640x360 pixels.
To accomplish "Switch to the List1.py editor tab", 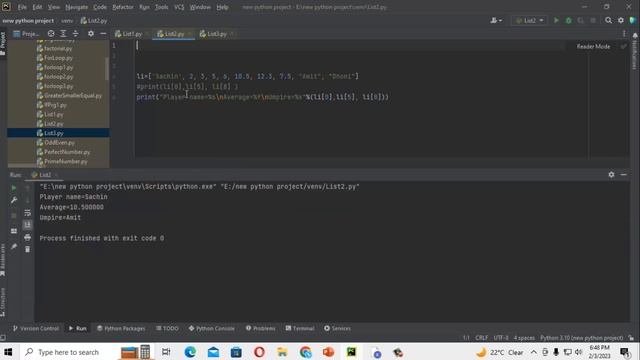I will tap(131, 34).
